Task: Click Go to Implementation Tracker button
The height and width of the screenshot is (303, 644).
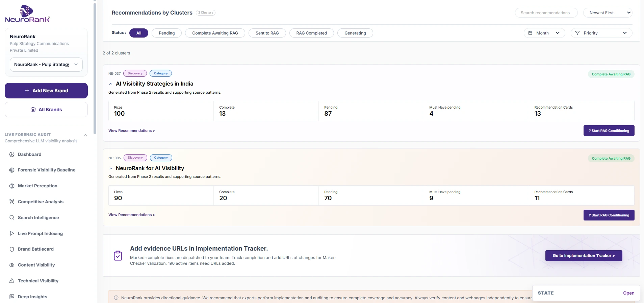Action: point(584,256)
